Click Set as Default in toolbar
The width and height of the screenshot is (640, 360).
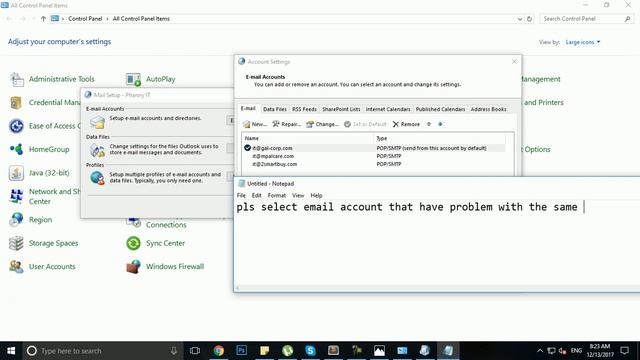(x=365, y=124)
